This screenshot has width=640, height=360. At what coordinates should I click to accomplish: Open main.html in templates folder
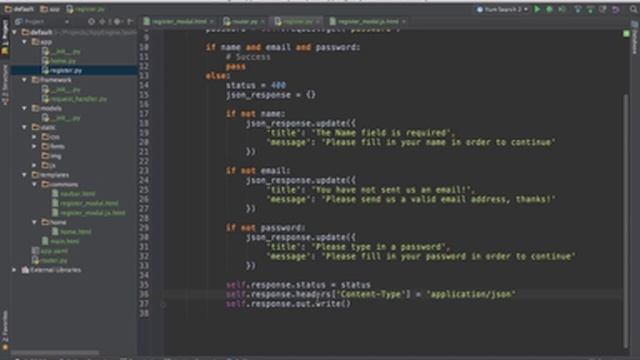pos(61,241)
